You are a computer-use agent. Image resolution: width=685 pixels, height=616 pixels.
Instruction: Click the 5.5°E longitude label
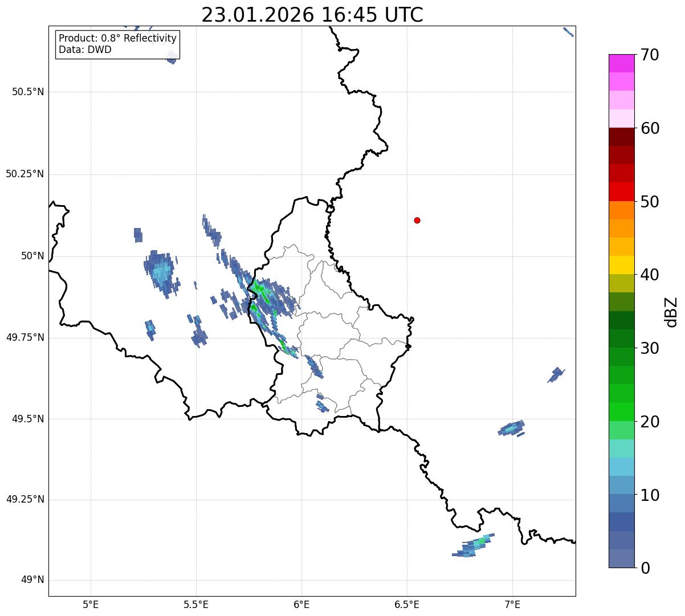click(x=196, y=604)
